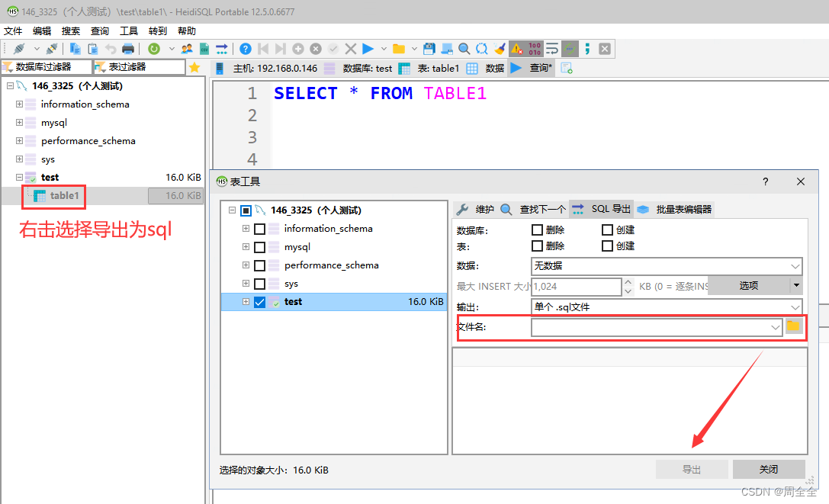Viewport: 829px width, 504px height.
Task: Open the 工具 menu
Action: [128, 31]
